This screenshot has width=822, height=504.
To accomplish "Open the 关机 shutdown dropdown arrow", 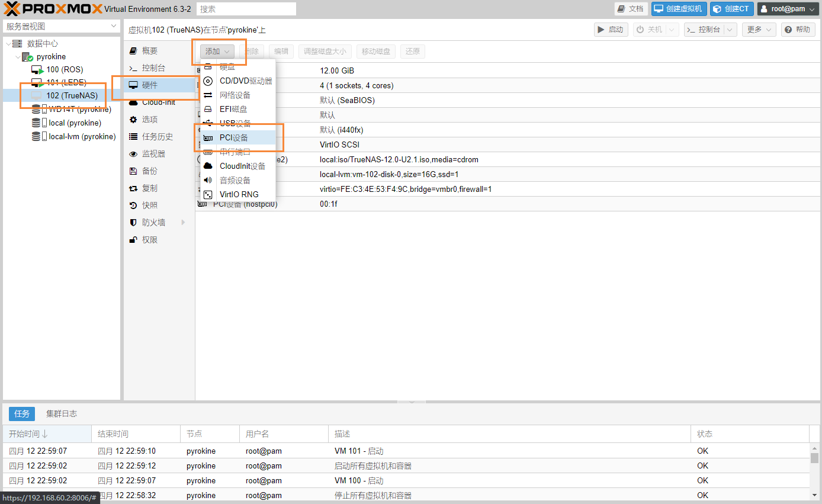I will (672, 30).
